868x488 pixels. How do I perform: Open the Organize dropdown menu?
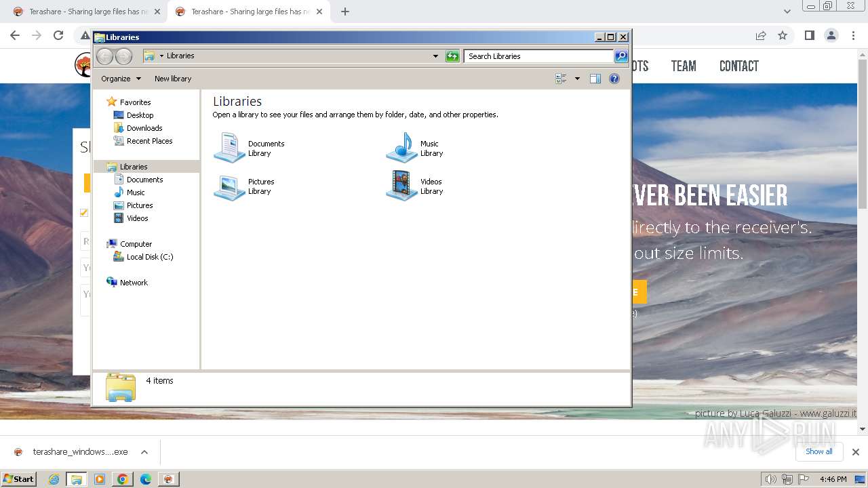(x=121, y=79)
